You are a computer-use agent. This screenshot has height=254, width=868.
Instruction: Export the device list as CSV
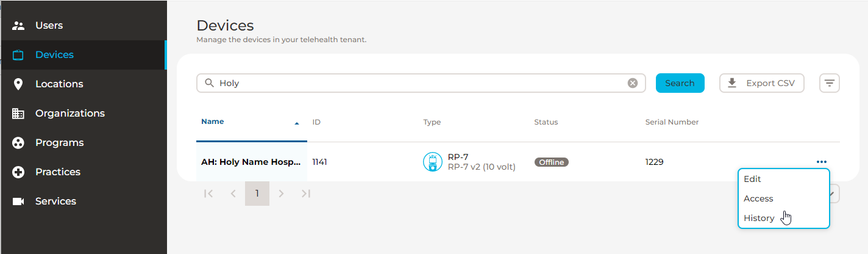pos(762,83)
